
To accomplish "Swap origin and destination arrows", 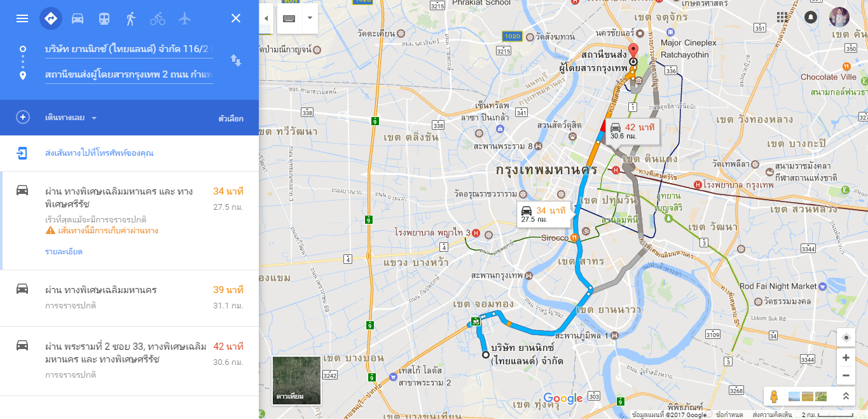I will point(236,60).
